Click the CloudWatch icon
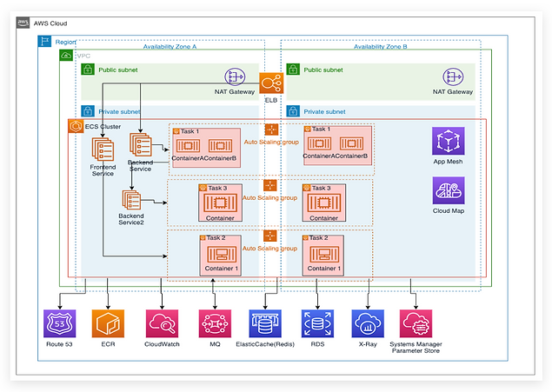 [162, 323]
